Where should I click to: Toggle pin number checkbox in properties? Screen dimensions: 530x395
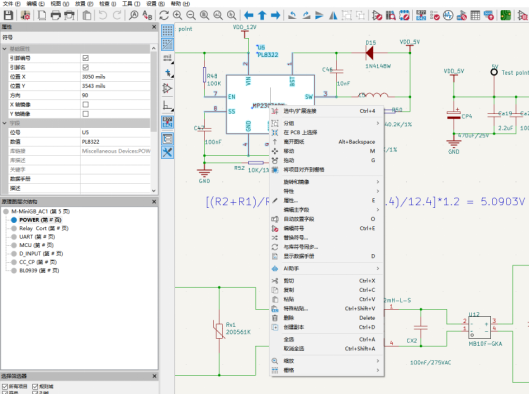[86, 58]
